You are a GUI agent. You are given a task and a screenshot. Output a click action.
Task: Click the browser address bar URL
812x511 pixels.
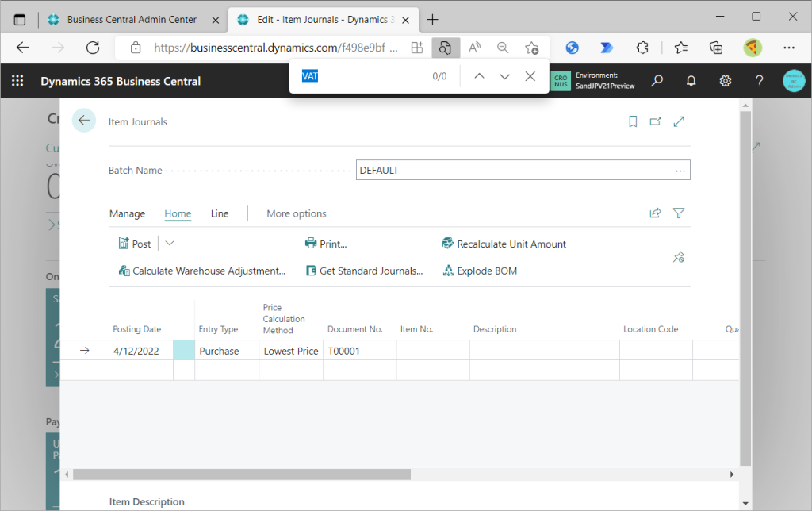coord(276,48)
